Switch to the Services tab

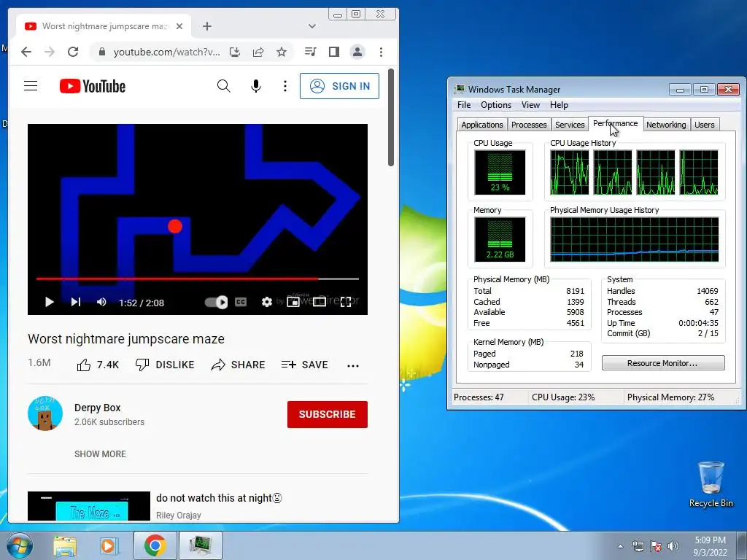point(570,125)
